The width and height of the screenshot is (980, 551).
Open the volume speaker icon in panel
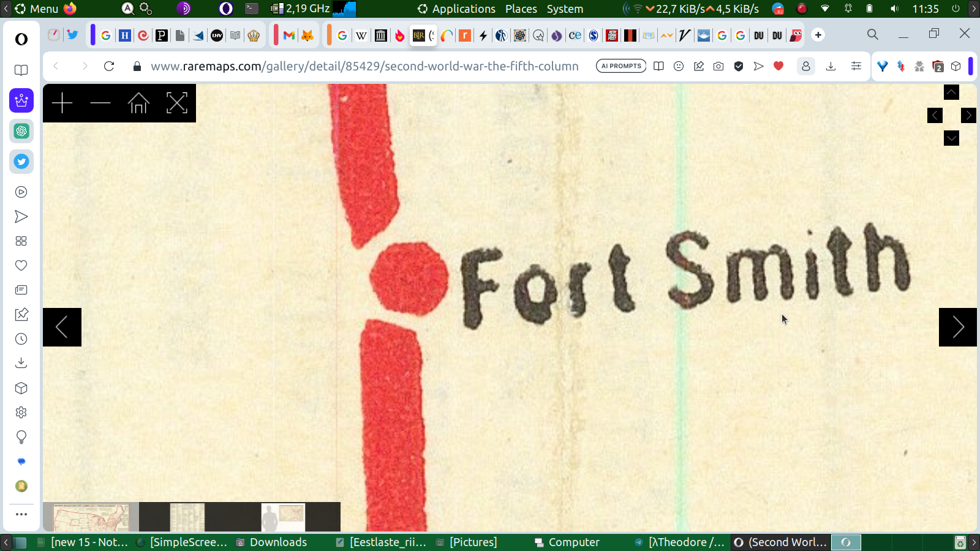pyautogui.click(x=894, y=9)
